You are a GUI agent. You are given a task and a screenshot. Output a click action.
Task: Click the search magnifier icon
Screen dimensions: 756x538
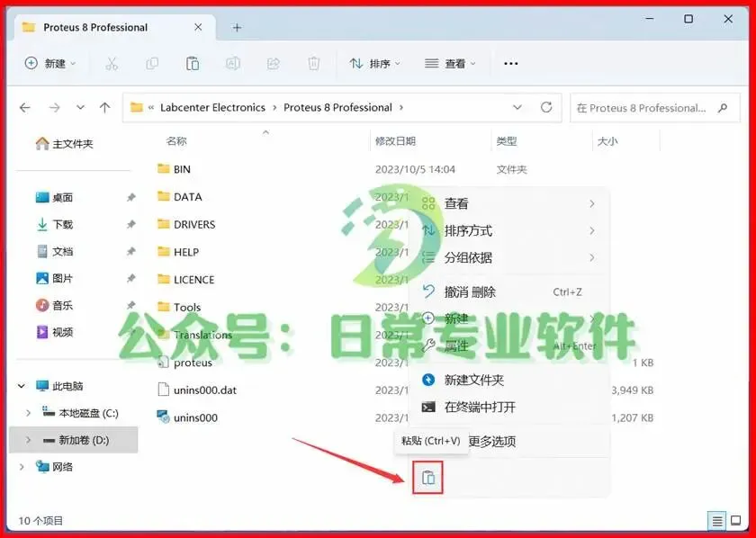click(722, 107)
